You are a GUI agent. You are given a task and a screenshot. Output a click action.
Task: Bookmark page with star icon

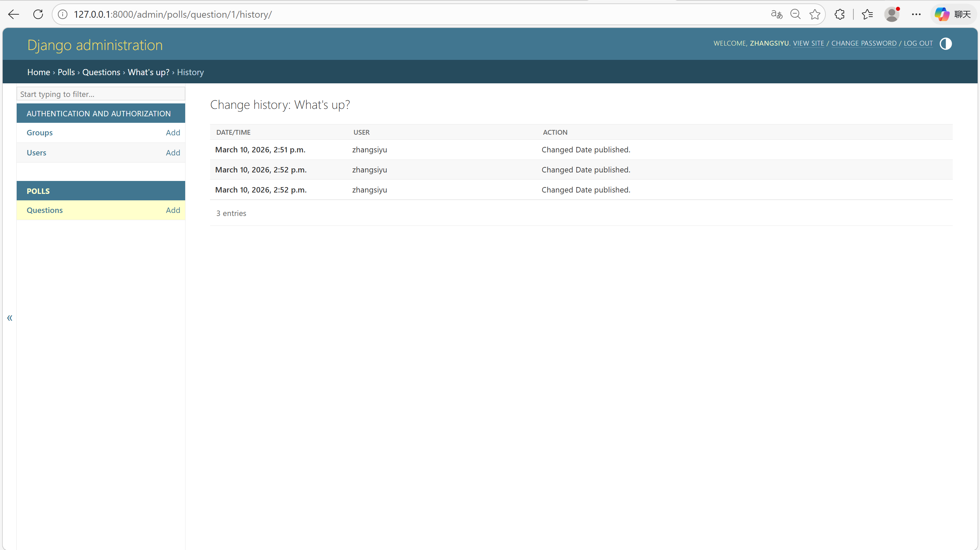coord(815,14)
